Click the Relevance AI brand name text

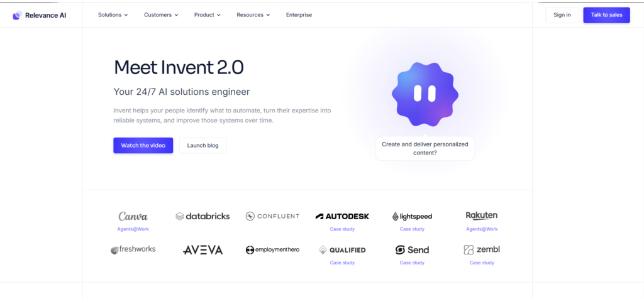[45, 16]
